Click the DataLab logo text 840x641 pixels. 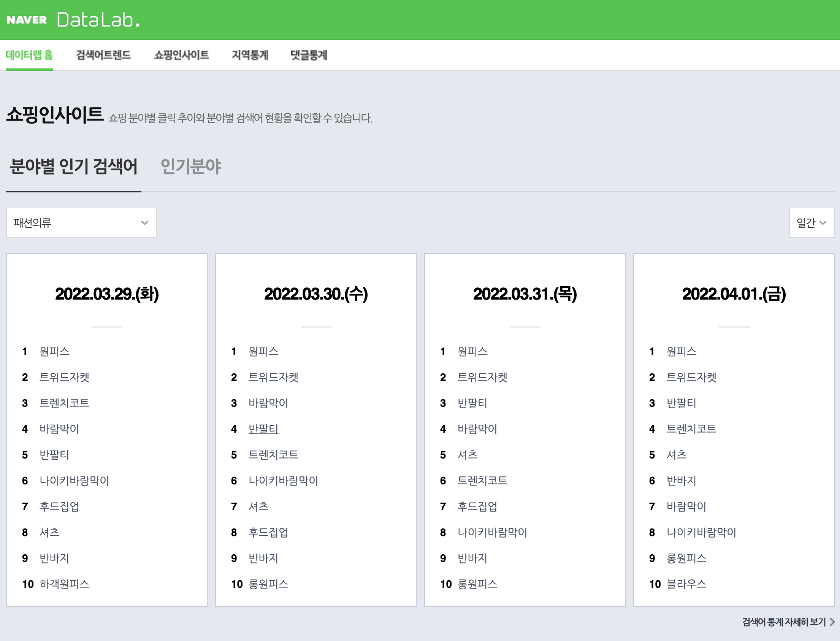tap(98, 20)
